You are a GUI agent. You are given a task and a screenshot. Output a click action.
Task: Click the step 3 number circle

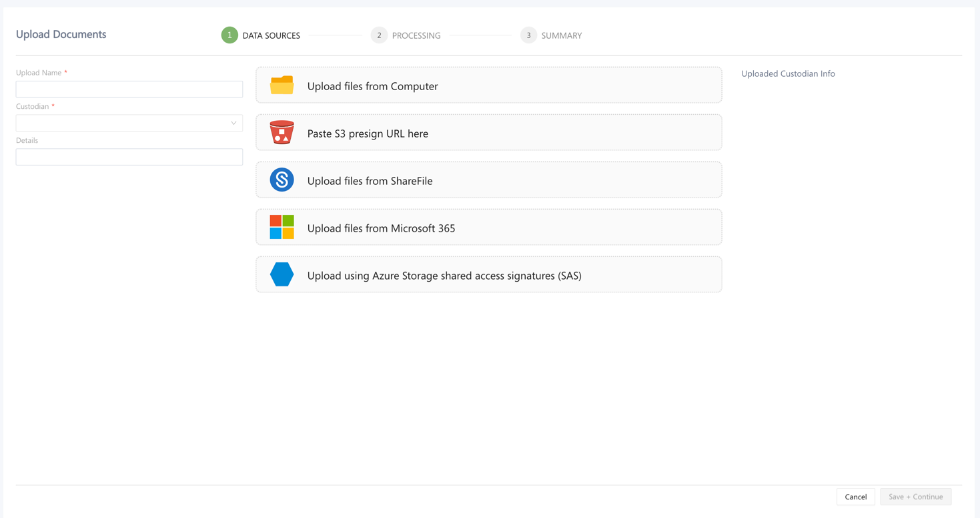(x=528, y=35)
